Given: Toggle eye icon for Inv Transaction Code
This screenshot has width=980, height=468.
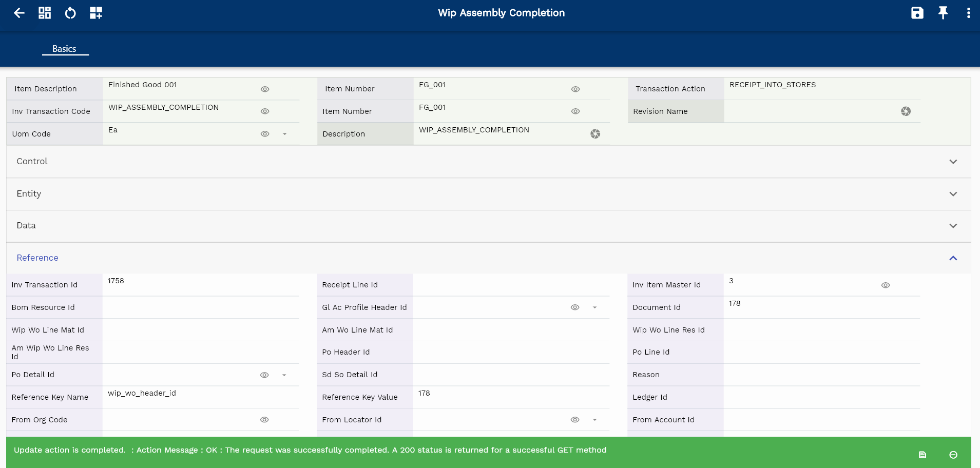Looking at the screenshot, I should point(265,111).
